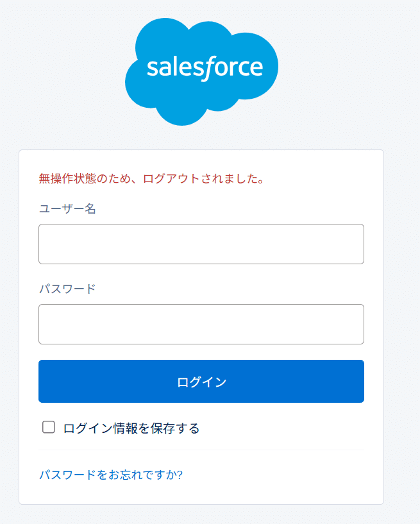Click the white "salesforce" wordmark in the cloud
The width and height of the screenshot is (420, 524).
click(205, 67)
